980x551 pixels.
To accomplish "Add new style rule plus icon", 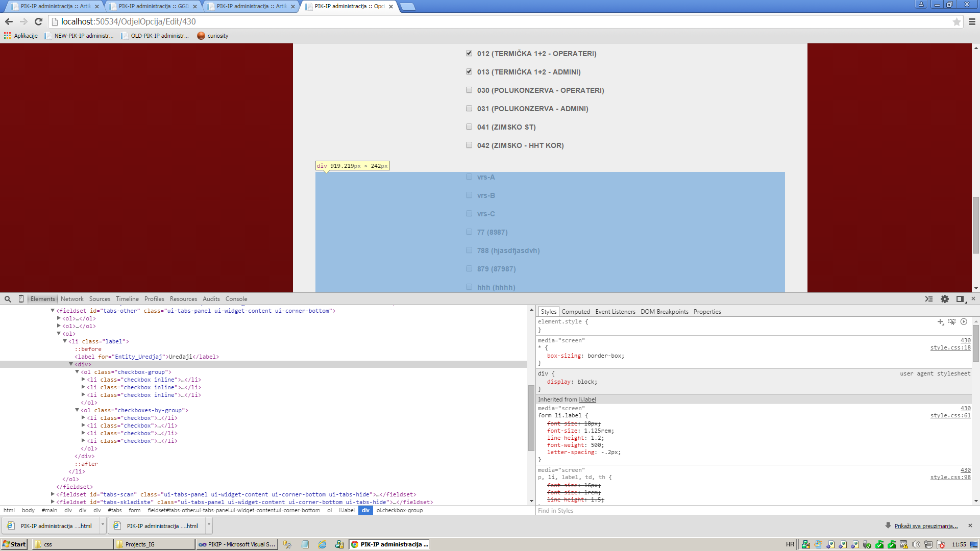I will 940,321.
